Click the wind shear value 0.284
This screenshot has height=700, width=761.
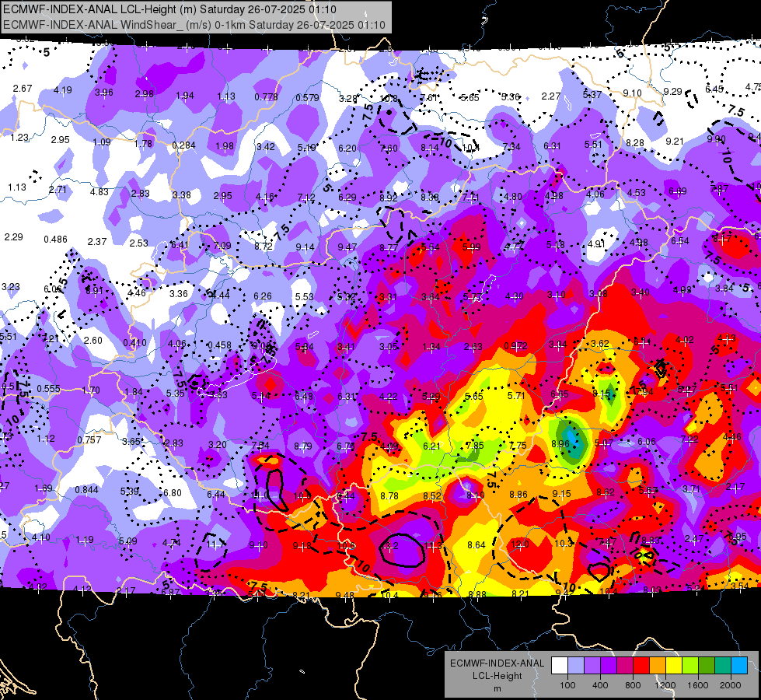184,145
